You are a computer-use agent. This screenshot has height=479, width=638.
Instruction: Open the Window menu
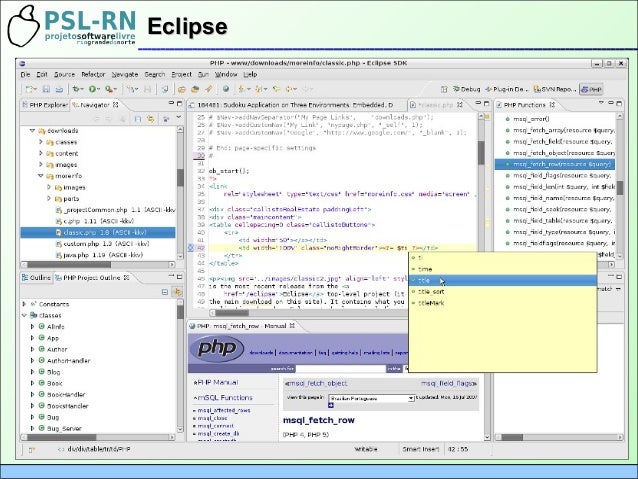click(x=226, y=74)
